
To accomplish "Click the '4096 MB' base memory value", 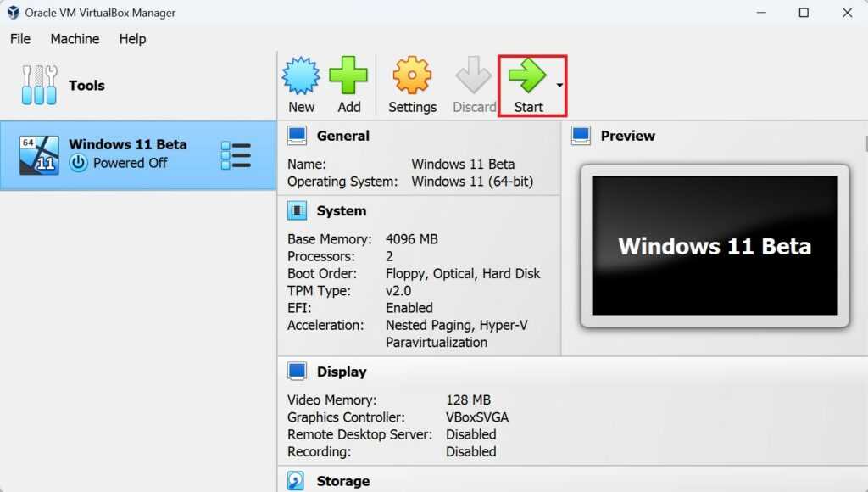I will pyautogui.click(x=411, y=239).
